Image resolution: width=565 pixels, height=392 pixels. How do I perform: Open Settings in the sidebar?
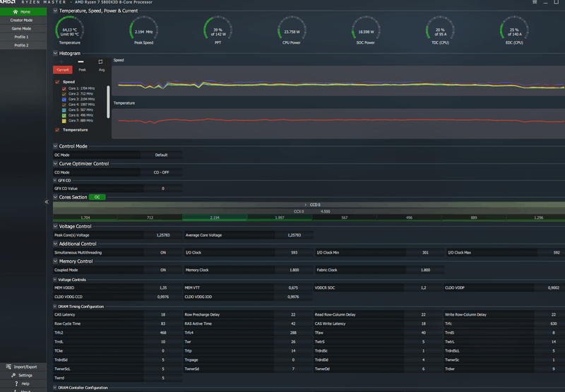tap(23, 375)
